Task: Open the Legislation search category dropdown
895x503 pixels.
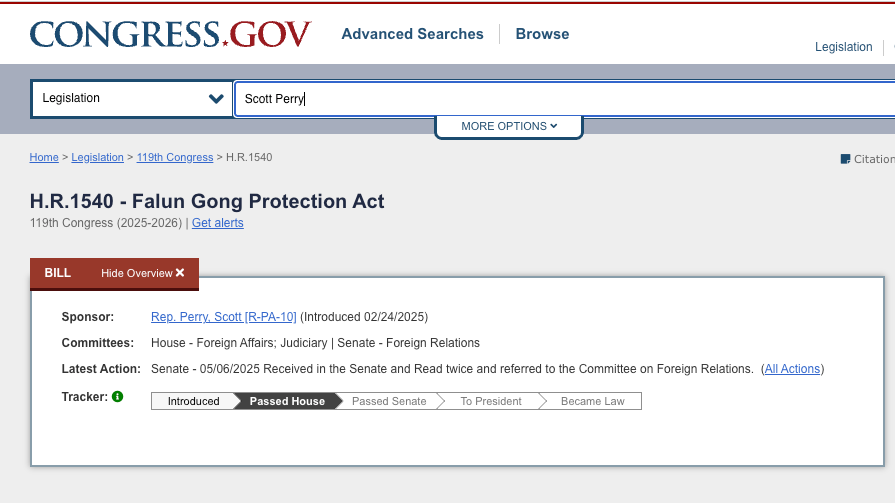Action: point(132,99)
